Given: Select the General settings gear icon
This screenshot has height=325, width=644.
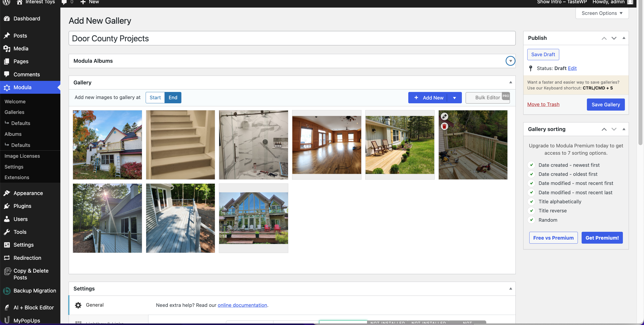Looking at the screenshot, I should point(78,305).
